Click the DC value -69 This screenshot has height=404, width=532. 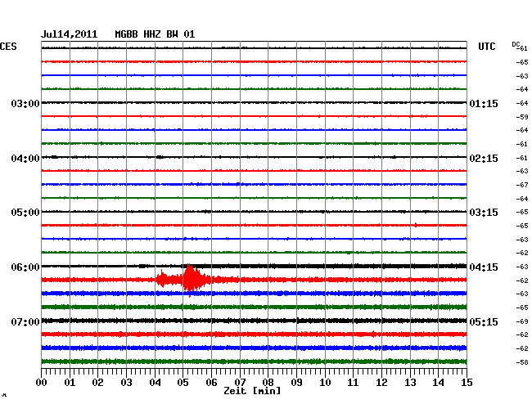(x=522, y=321)
